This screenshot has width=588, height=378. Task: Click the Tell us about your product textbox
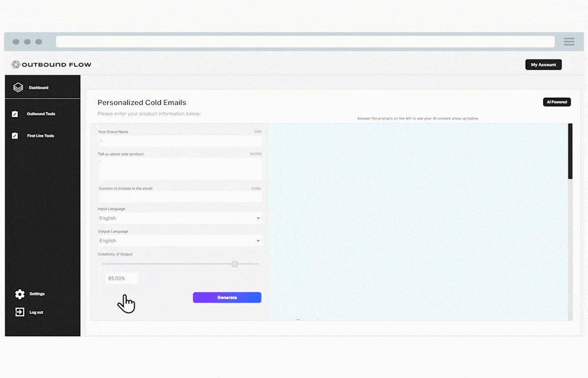(x=180, y=168)
